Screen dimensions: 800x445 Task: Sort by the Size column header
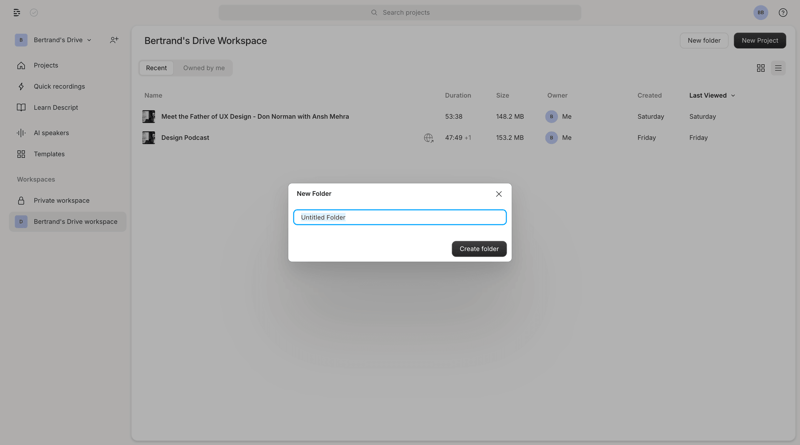(x=503, y=95)
